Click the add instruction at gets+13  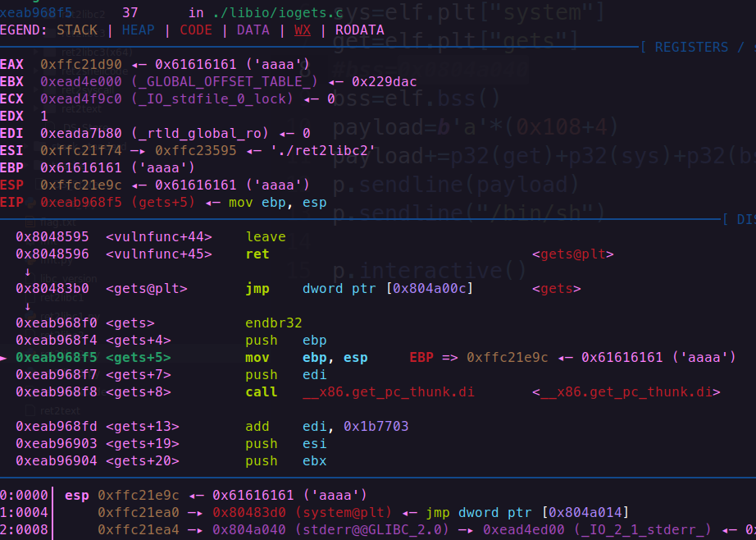tap(257, 427)
